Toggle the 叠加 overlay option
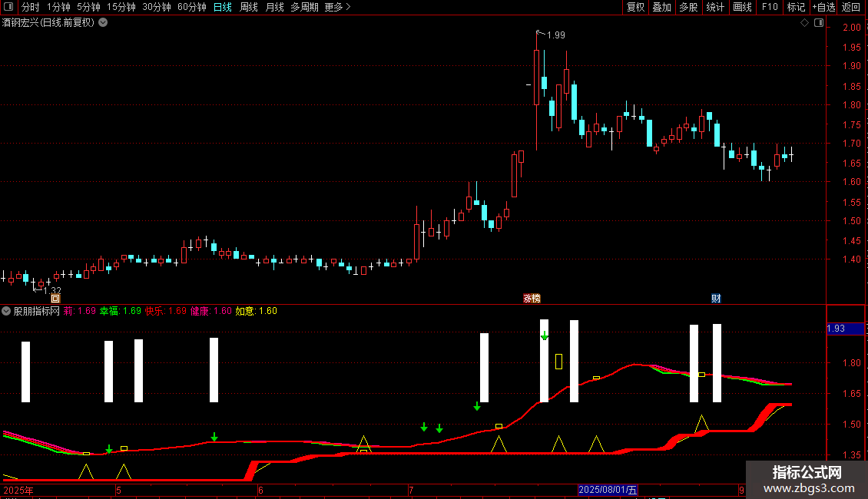Image resolution: width=868 pixels, height=499 pixels. [x=662, y=7]
